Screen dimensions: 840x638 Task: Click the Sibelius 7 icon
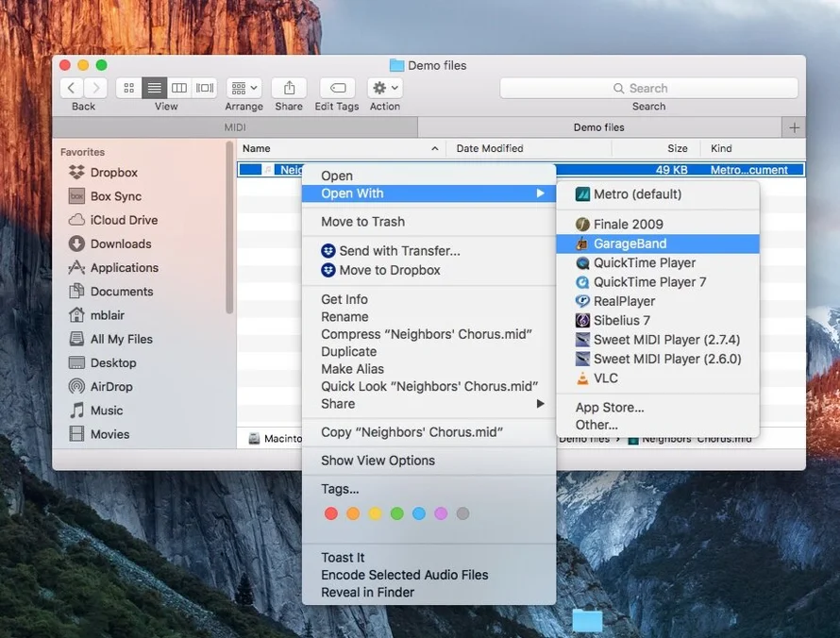[582, 320]
